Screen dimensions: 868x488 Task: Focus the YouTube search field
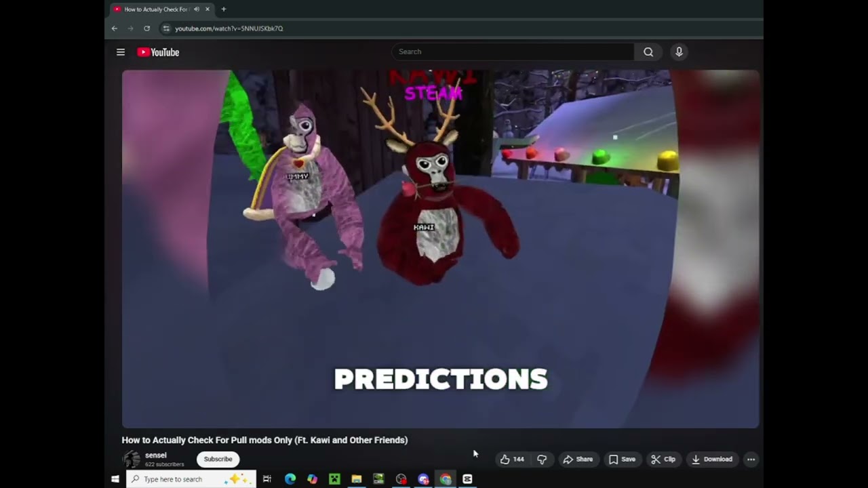click(513, 52)
